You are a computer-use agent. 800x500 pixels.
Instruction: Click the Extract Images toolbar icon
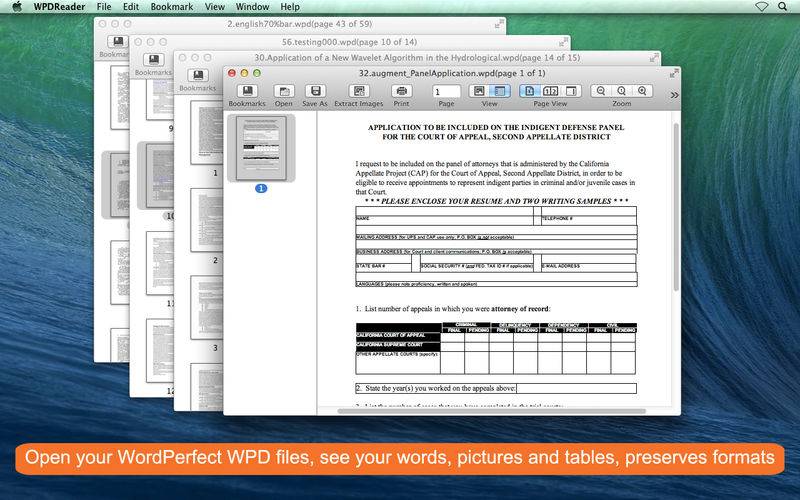pos(359,91)
